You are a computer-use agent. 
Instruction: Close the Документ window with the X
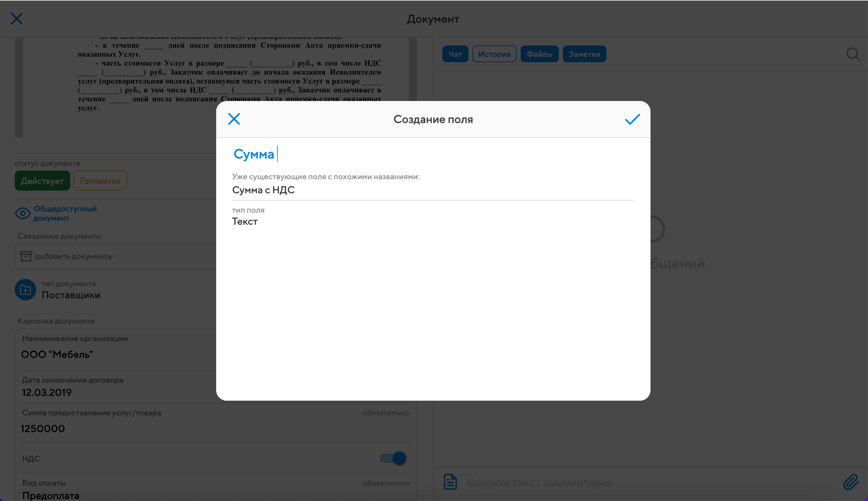coord(16,19)
